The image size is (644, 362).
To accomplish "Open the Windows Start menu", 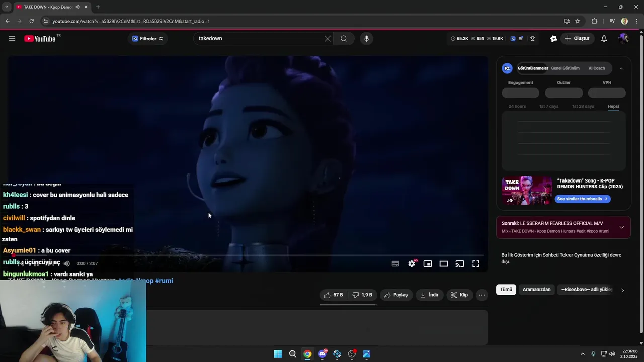I will click(278, 354).
